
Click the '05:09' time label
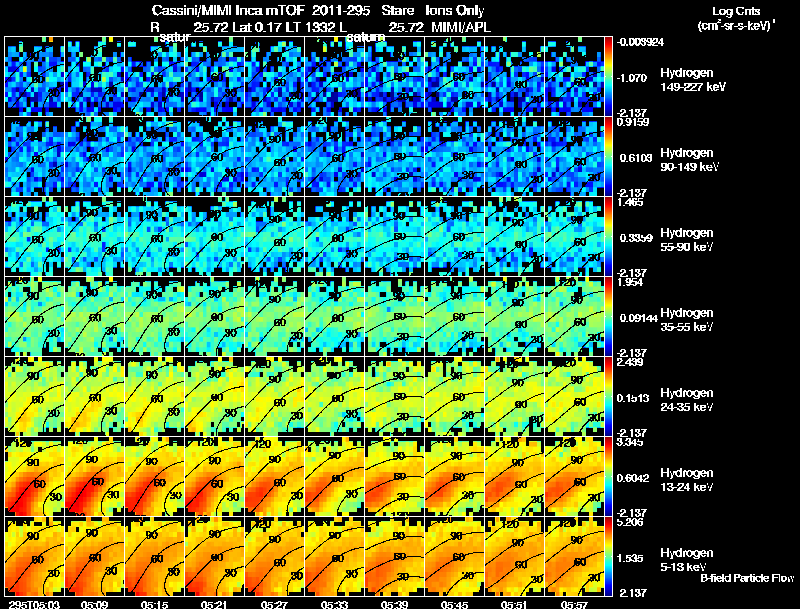pos(94,604)
